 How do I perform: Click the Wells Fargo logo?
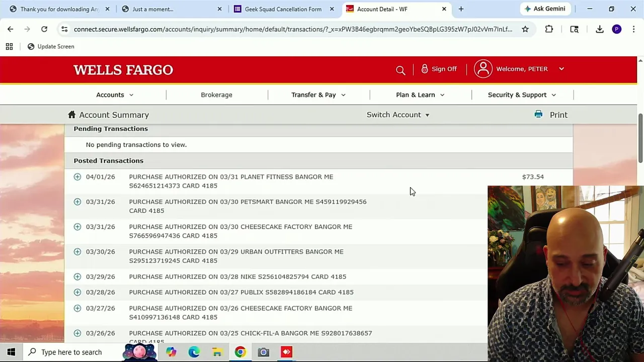123,70
